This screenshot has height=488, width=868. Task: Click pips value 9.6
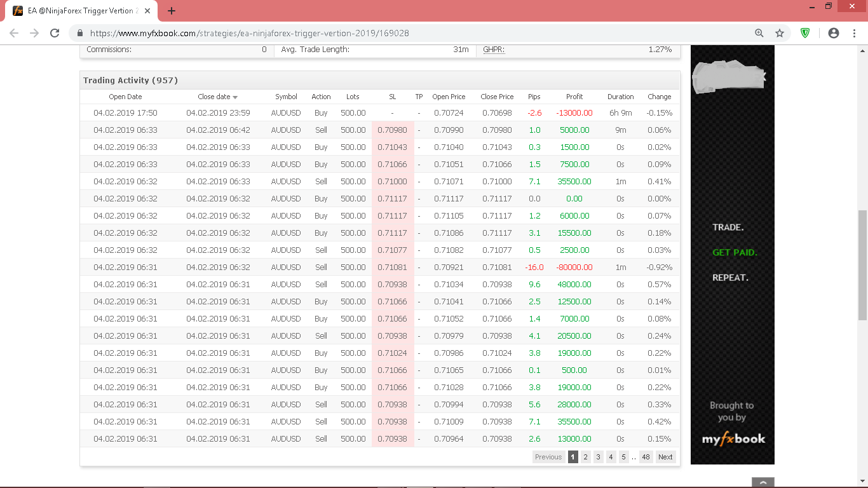coord(534,285)
